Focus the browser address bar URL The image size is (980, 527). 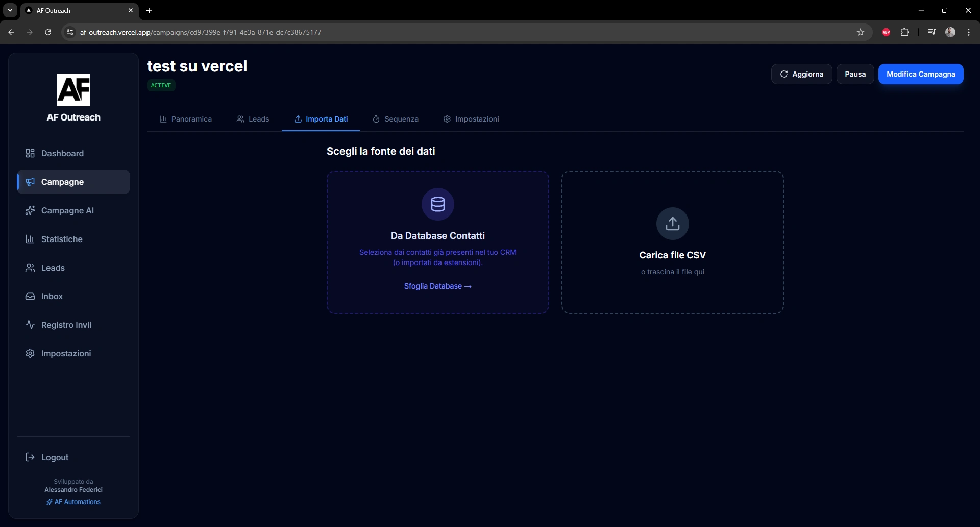[201, 32]
